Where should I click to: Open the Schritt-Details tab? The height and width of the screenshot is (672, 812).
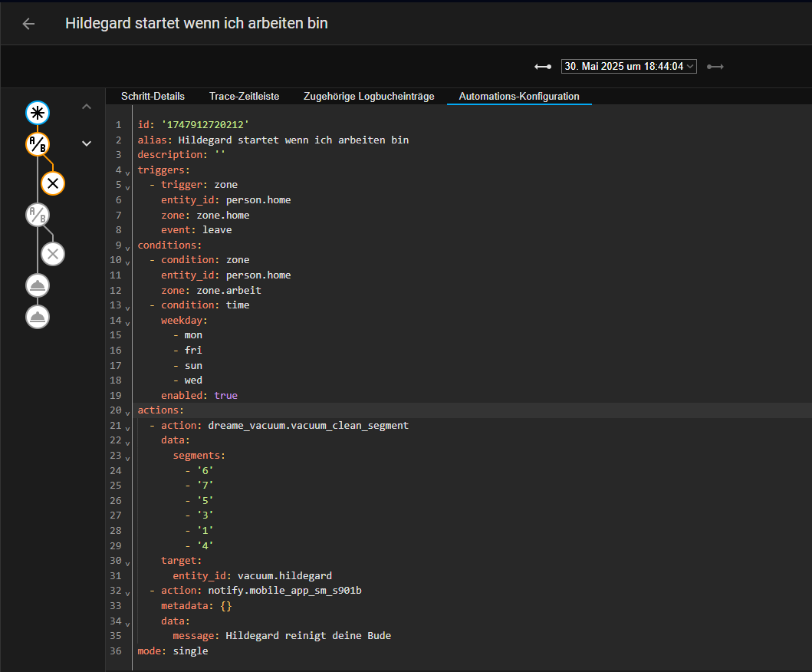point(153,97)
